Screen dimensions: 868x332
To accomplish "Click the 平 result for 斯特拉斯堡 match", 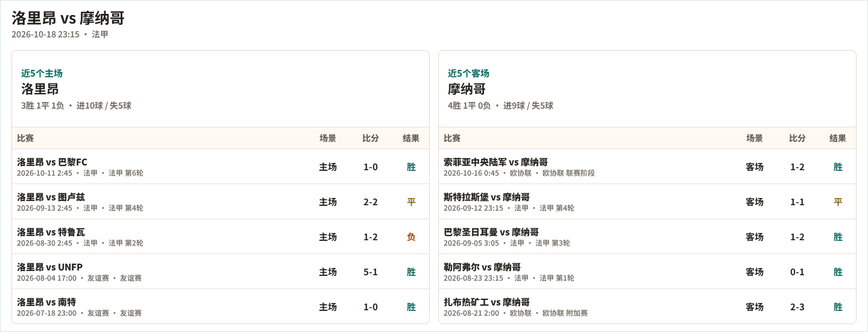I will (838, 202).
